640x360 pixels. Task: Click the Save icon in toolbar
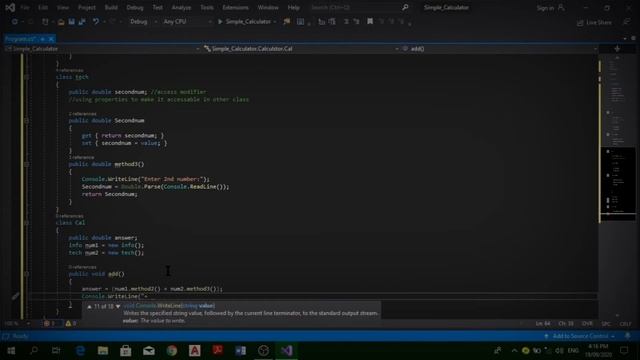[x=71, y=21]
